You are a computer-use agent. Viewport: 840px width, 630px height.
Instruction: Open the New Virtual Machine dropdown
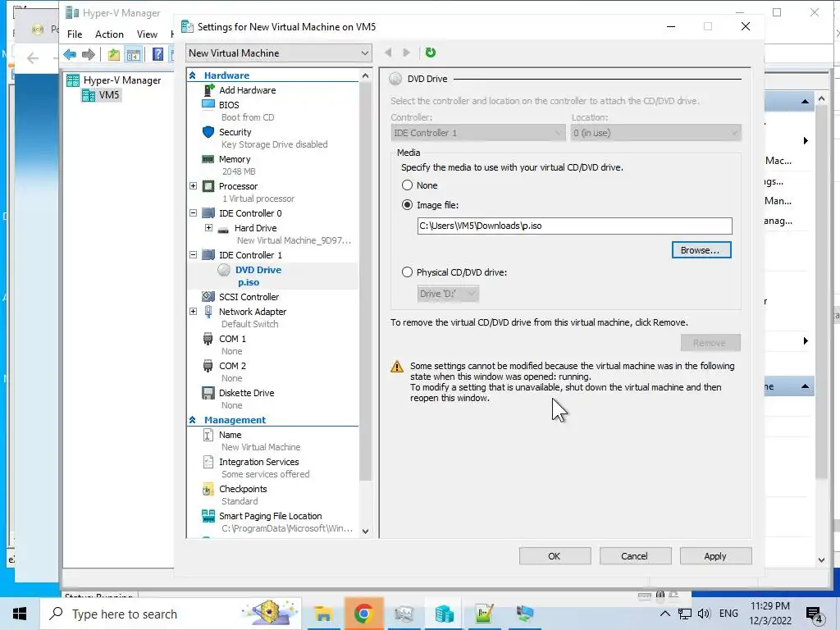pos(279,53)
